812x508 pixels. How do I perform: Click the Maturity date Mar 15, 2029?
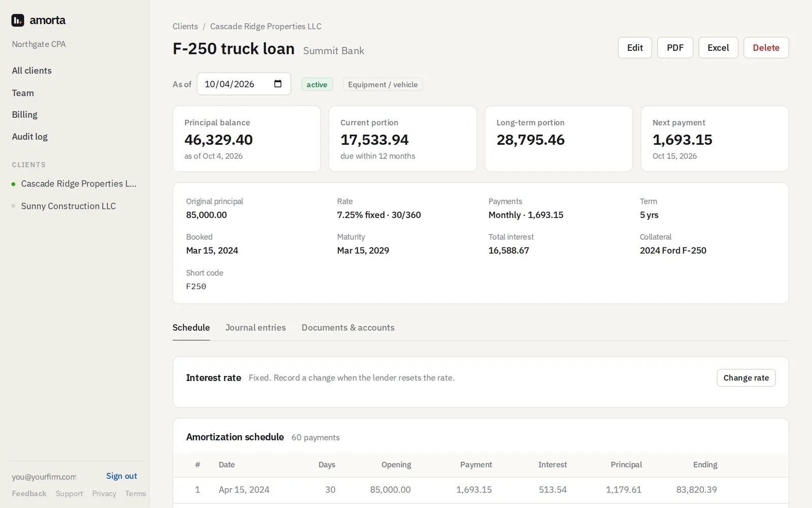[x=363, y=250]
